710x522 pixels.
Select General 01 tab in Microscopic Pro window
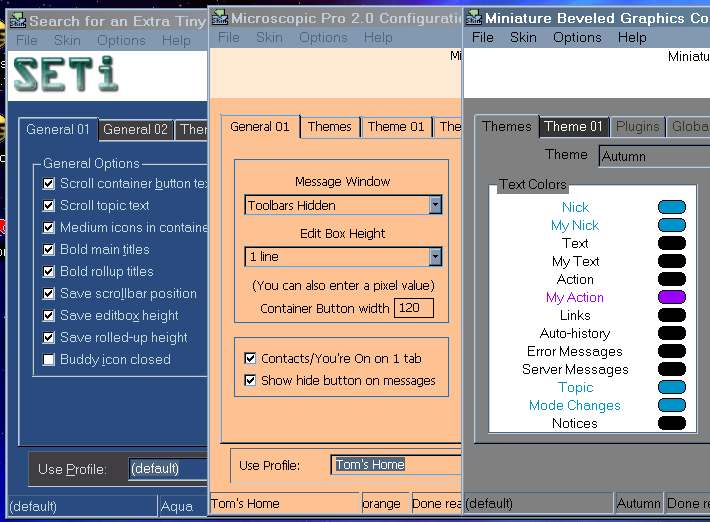point(260,127)
